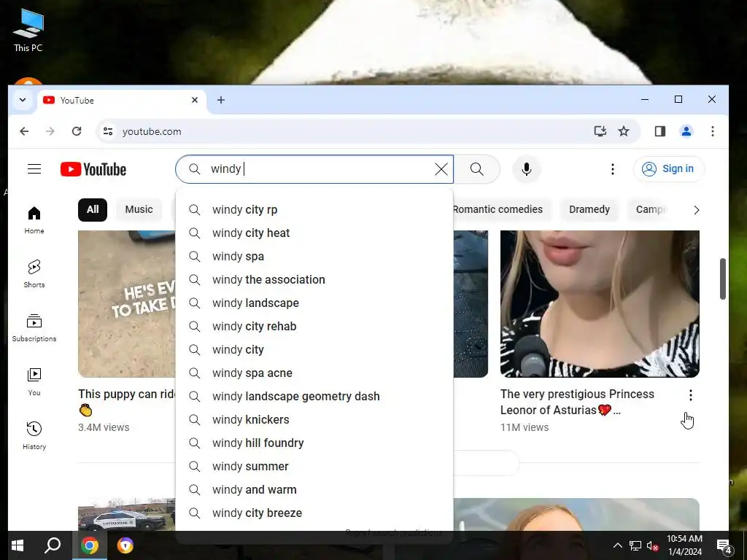The image size is (747, 560).
Task: Go to Home in the sidebar
Action: point(34,220)
